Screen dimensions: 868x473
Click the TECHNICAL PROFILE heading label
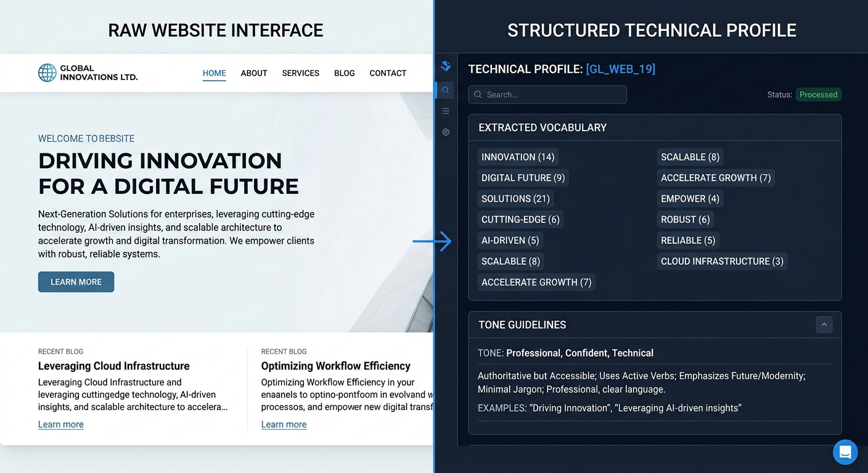click(525, 69)
